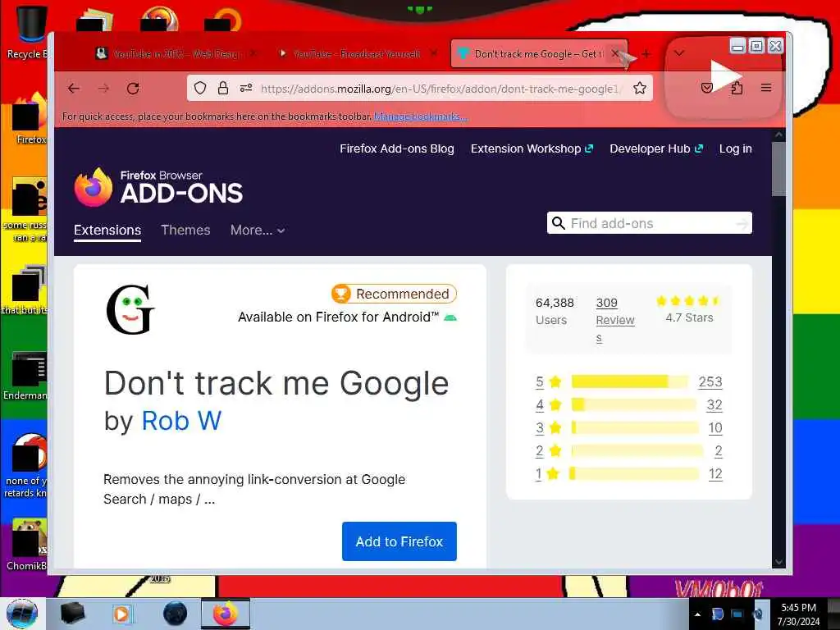This screenshot has width=840, height=630.
Task: Switch to YouTube Broadcast Yourself tab
Action: [x=358, y=53]
